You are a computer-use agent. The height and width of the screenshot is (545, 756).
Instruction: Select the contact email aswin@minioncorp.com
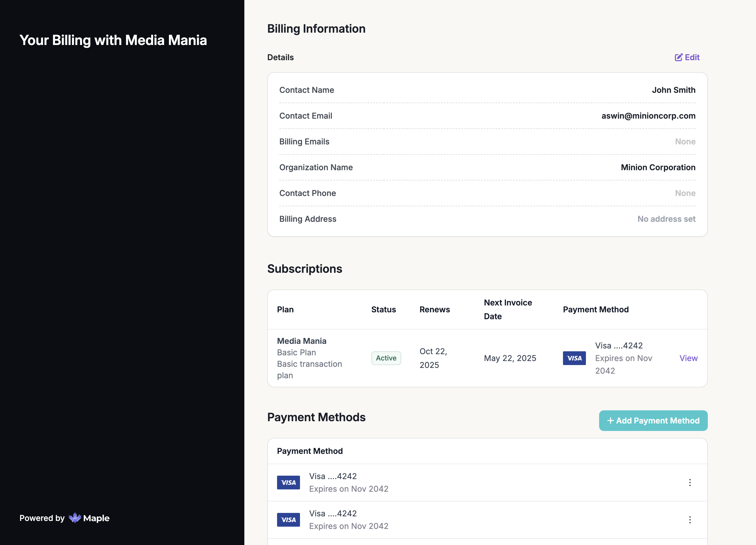pos(648,115)
